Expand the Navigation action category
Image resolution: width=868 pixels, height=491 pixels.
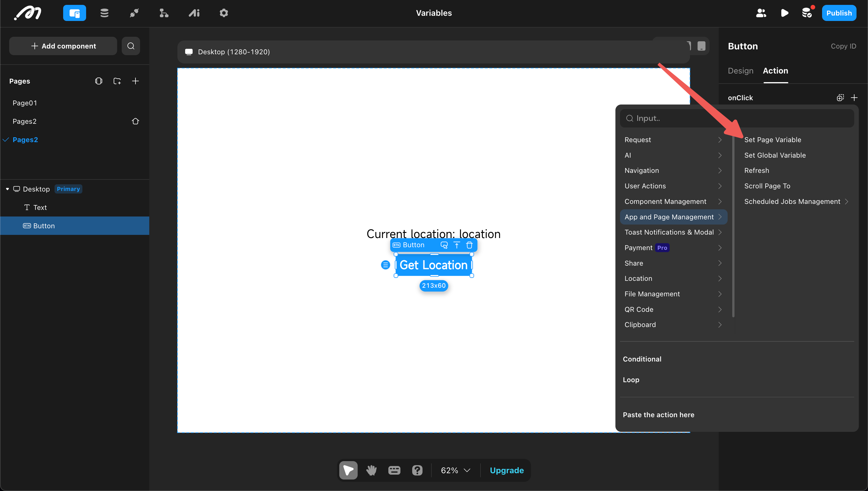tap(673, 171)
